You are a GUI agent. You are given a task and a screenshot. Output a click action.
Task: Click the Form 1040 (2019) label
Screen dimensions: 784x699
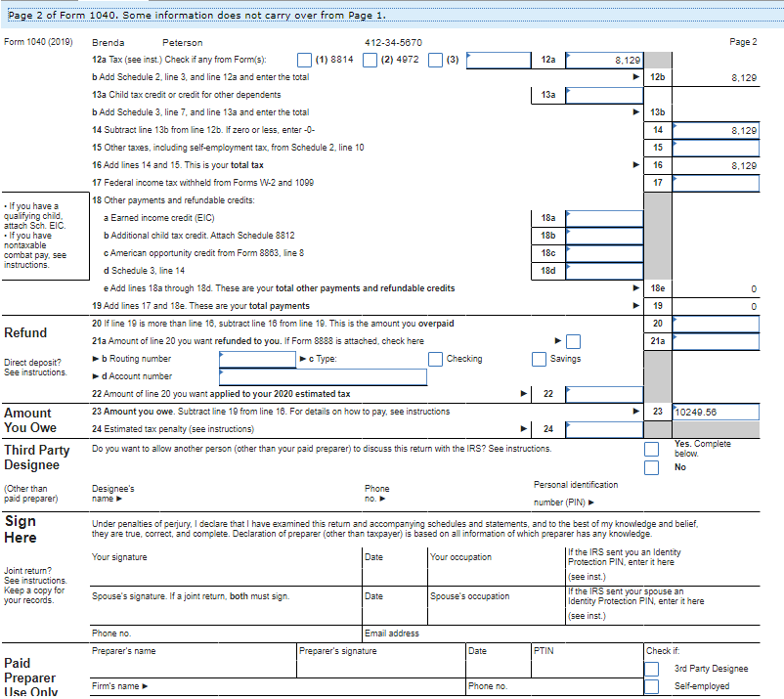tap(38, 42)
